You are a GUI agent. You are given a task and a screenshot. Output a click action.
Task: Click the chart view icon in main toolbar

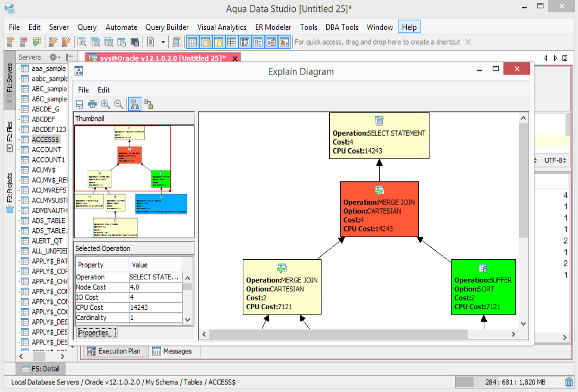coord(284,42)
